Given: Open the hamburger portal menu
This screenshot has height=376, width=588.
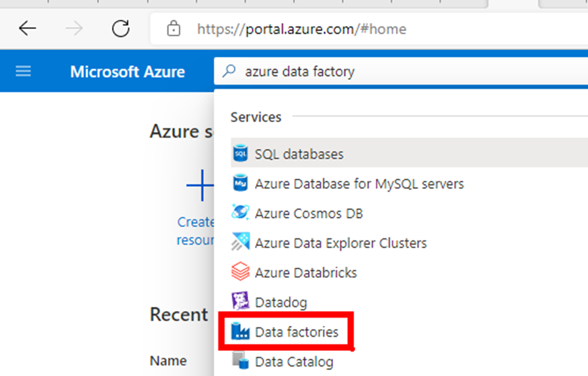Looking at the screenshot, I should (x=23, y=71).
